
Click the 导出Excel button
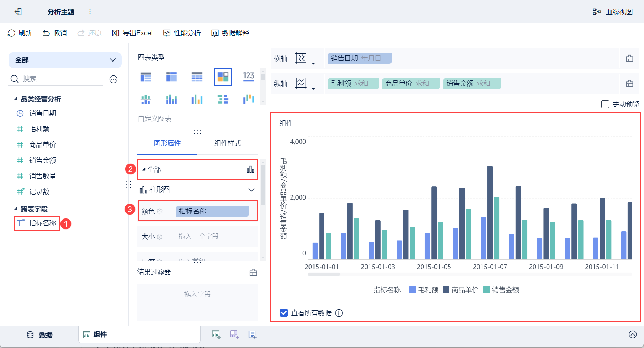pos(132,33)
